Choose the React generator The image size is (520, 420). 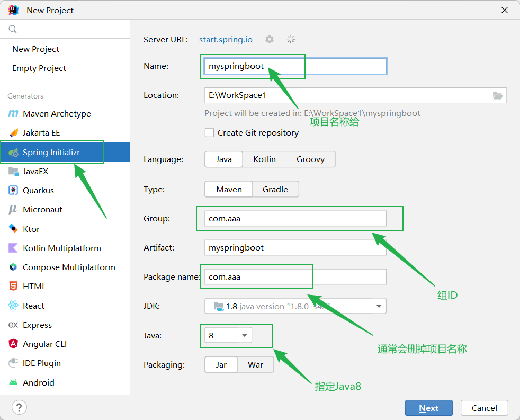65,306
